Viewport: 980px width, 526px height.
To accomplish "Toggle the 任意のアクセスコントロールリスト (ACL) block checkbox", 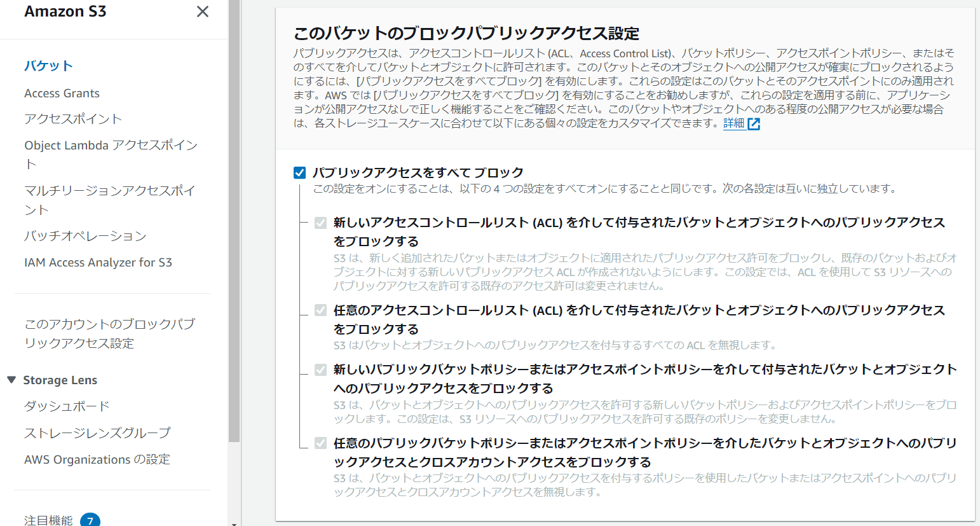I will click(320, 310).
